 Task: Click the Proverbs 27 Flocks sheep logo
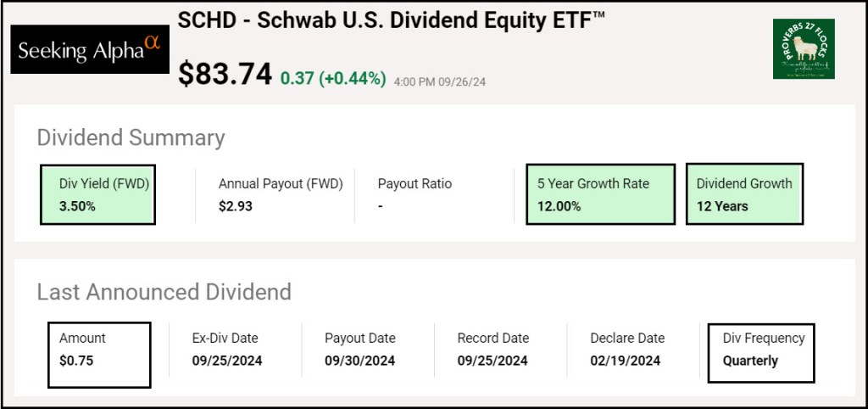coord(804,49)
